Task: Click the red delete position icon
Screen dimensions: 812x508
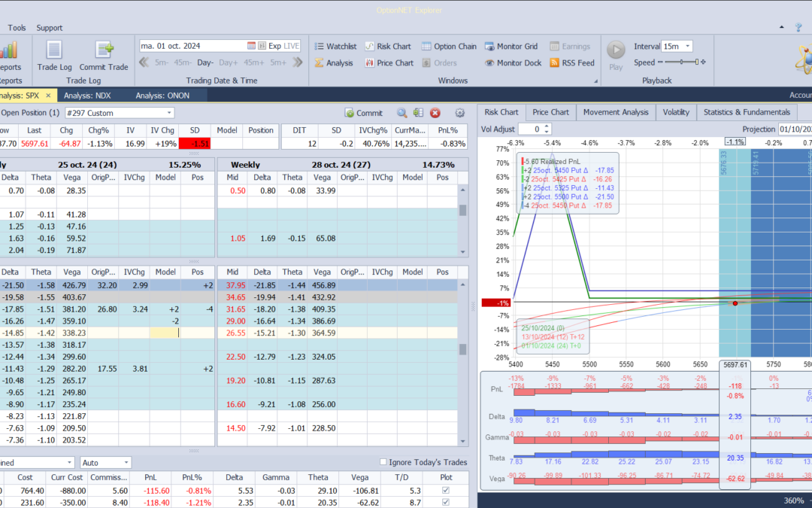Action: pyautogui.click(x=435, y=113)
